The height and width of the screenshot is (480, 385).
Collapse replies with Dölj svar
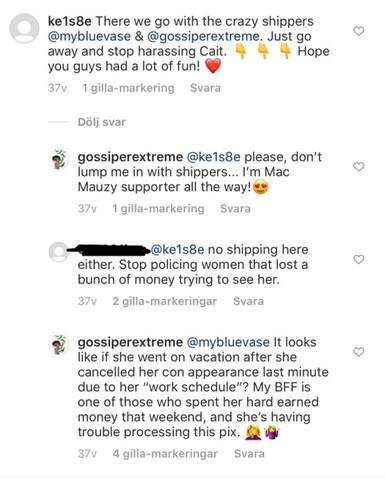pyautogui.click(x=102, y=122)
